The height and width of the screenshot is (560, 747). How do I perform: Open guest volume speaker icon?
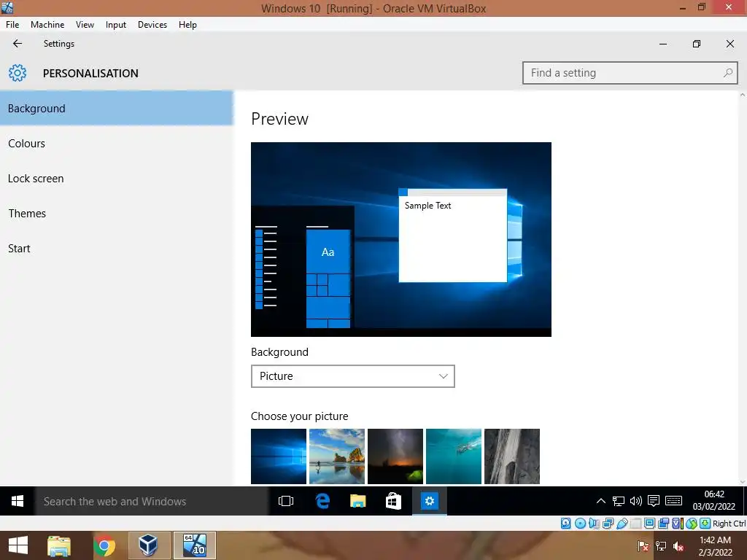635,501
